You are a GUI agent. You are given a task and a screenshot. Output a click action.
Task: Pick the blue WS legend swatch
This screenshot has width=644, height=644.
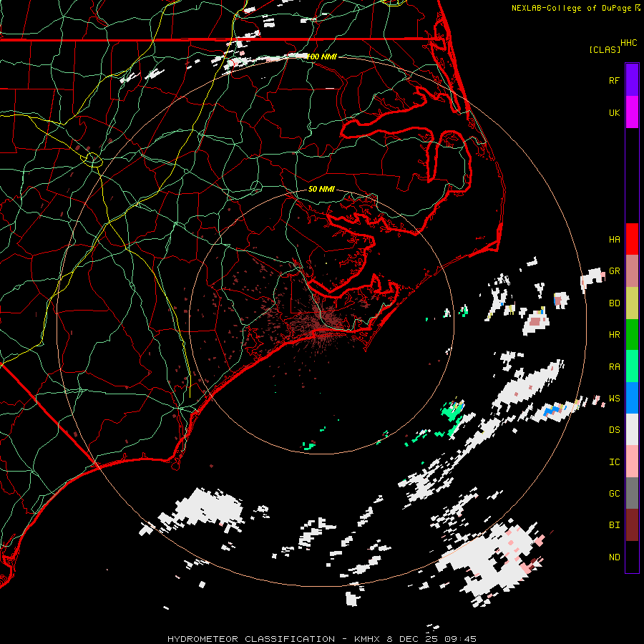tap(632, 398)
